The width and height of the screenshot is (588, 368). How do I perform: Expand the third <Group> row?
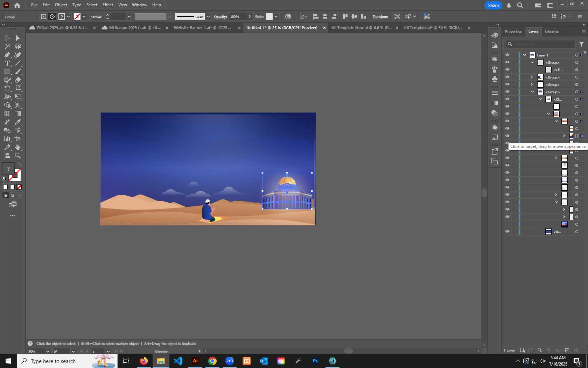pos(532,84)
